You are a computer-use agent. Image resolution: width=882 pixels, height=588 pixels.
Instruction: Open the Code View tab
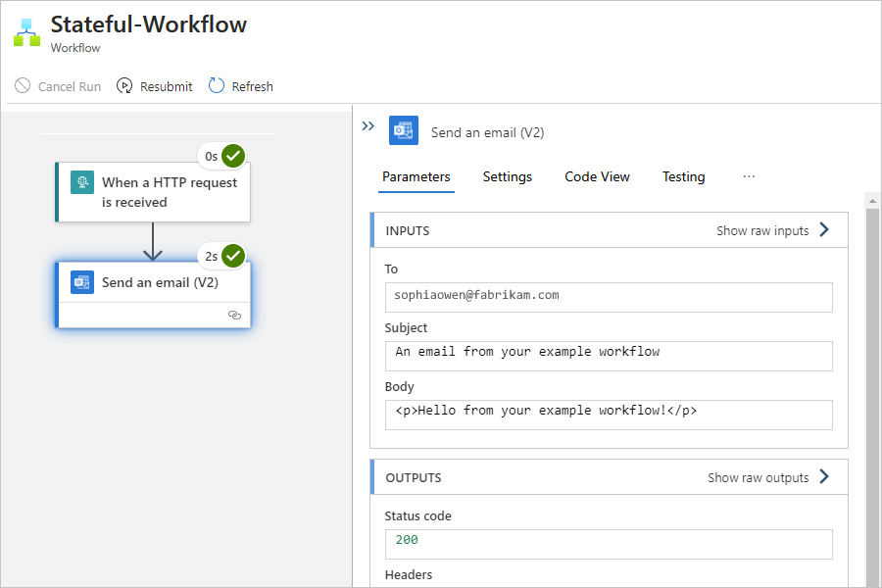point(597,176)
